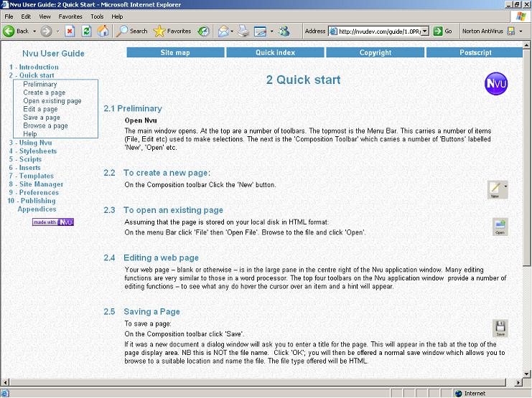
Task: Go to Home page icon
Action: click(103, 31)
